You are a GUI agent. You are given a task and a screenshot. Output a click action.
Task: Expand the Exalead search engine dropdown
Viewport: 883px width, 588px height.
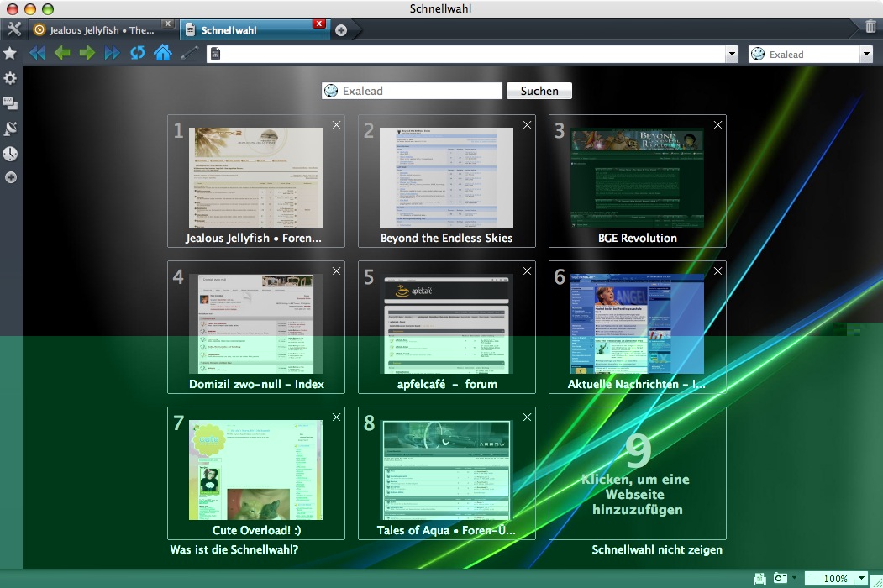click(x=866, y=54)
